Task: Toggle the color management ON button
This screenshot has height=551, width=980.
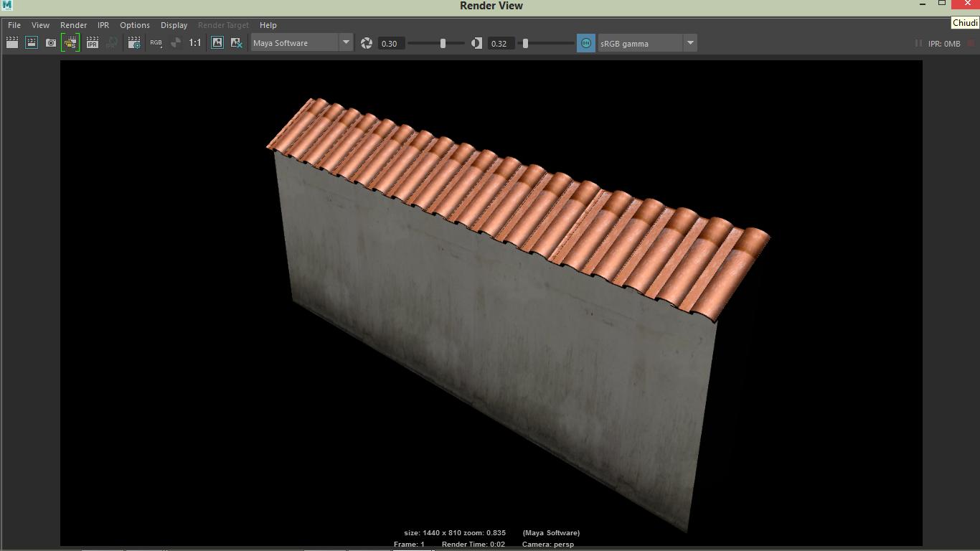Action: point(585,43)
